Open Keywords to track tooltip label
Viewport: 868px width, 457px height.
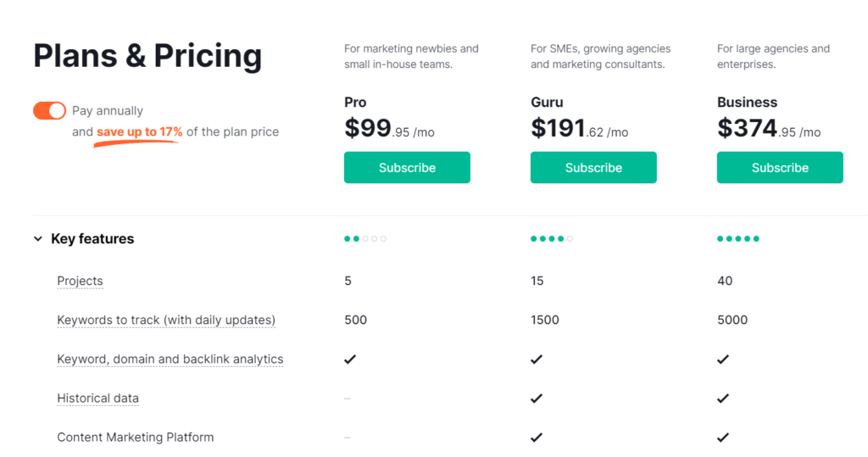[166, 320]
